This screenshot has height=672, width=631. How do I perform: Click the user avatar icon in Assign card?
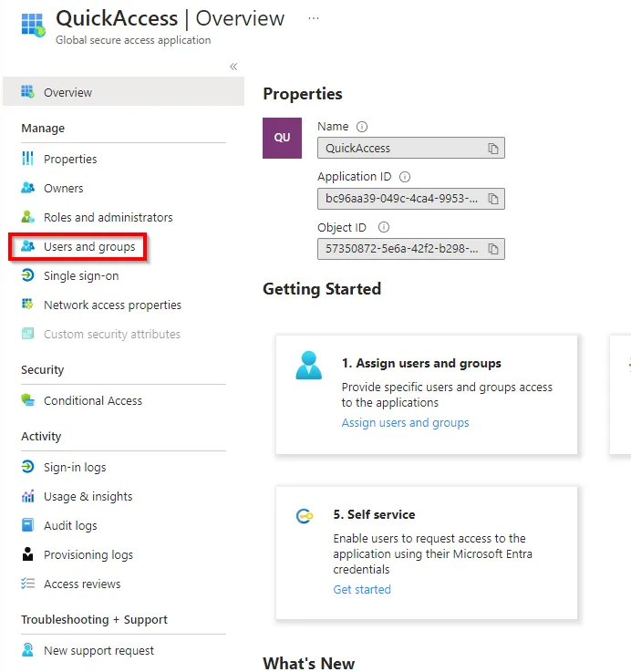pos(308,365)
